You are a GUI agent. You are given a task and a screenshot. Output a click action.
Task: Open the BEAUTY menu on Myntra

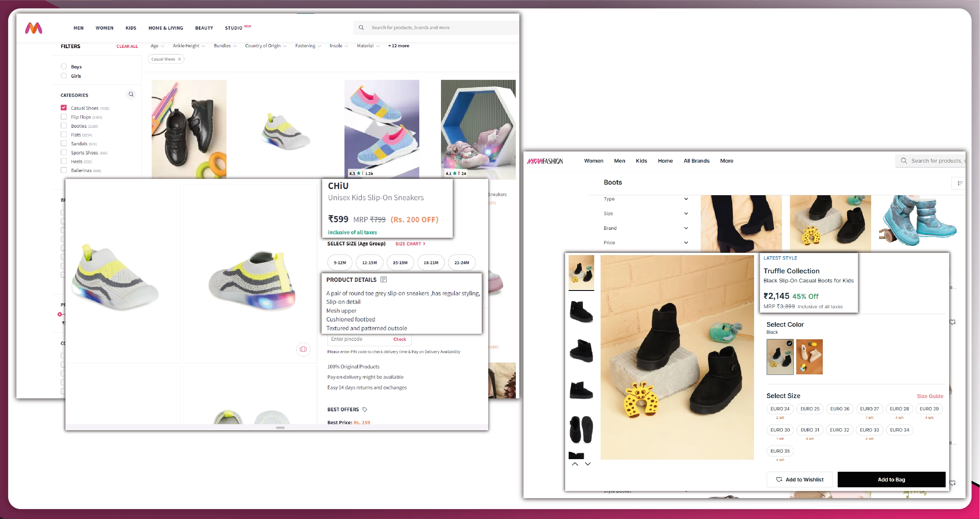click(x=204, y=28)
